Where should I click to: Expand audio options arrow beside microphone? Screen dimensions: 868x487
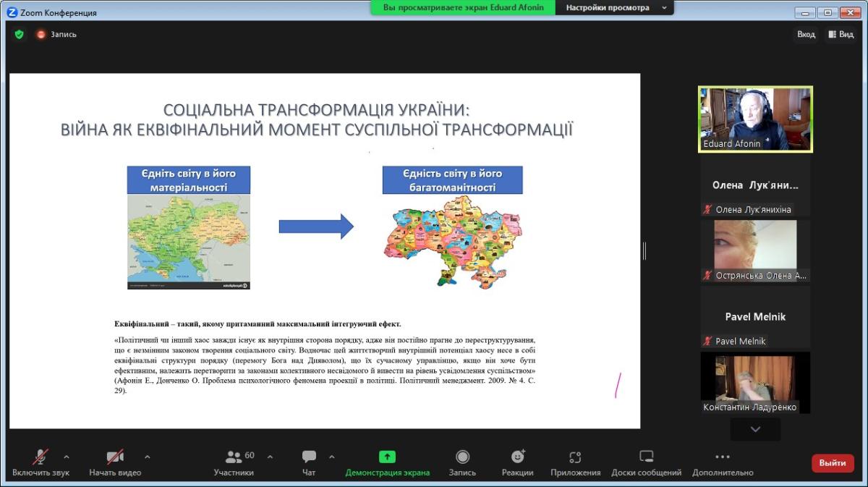(67, 457)
